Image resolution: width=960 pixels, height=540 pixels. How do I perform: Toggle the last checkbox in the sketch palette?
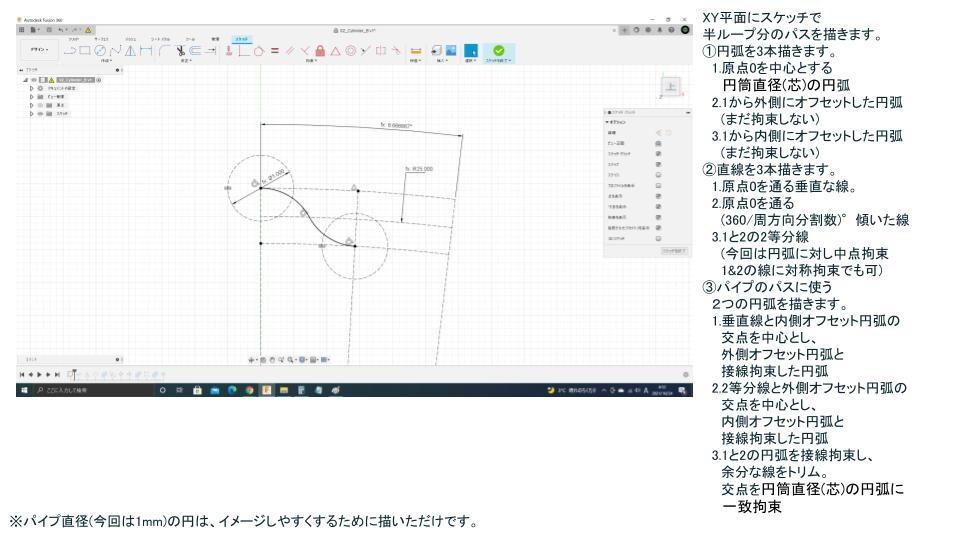pyautogui.click(x=659, y=240)
